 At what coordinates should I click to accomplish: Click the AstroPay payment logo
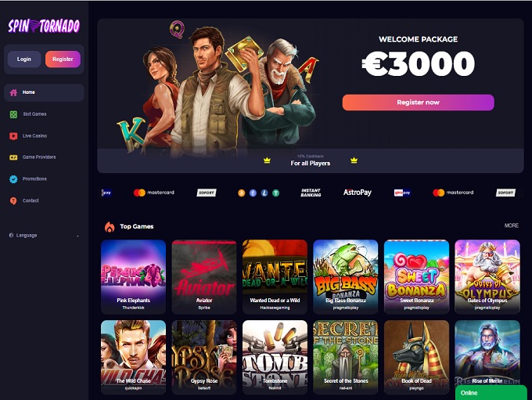pos(358,193)
